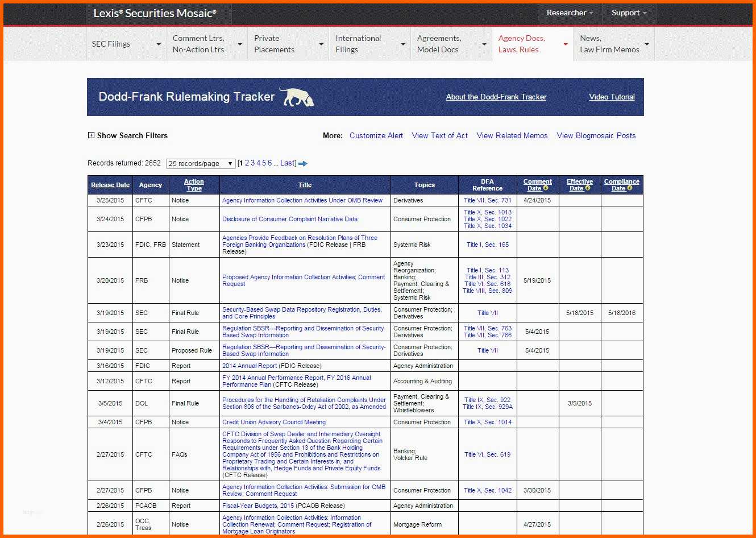Open the Video Tutorial link

[612, 97]
